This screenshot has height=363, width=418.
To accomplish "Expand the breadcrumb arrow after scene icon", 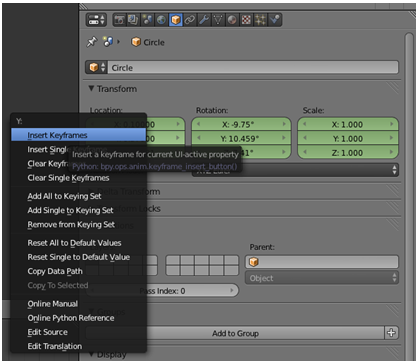I will (118, 42).
